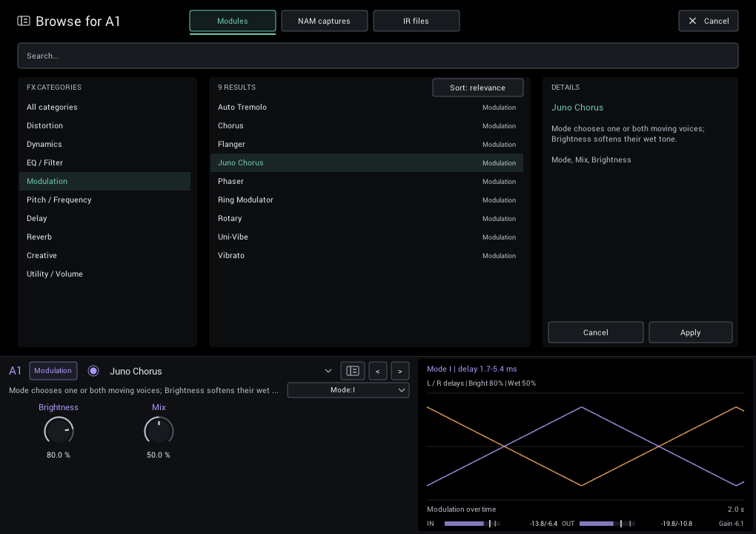Click the Mode I delay 1.7-5.4 ms heading

pos(471,369)
